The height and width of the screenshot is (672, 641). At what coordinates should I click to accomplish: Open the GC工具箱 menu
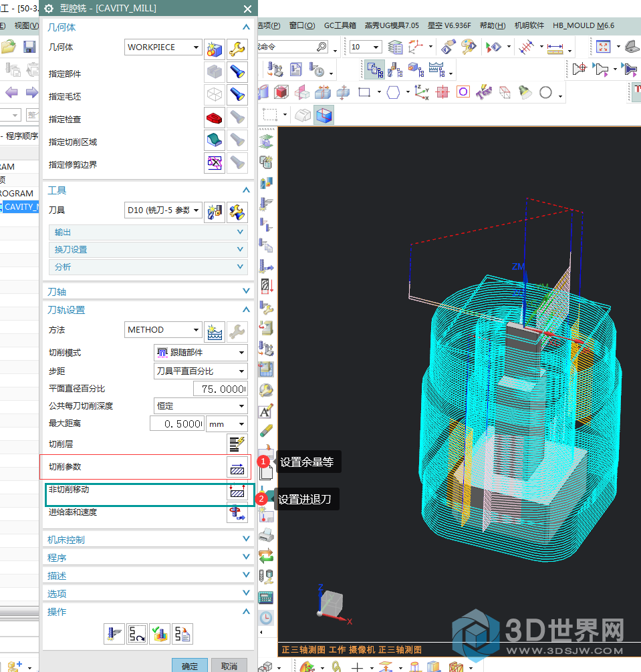(340, 25)
